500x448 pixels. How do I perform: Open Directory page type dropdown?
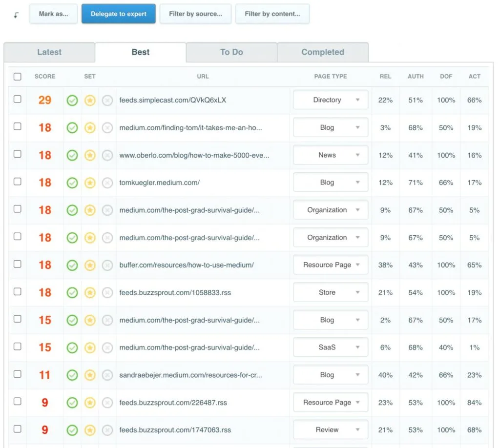(331, 100)
